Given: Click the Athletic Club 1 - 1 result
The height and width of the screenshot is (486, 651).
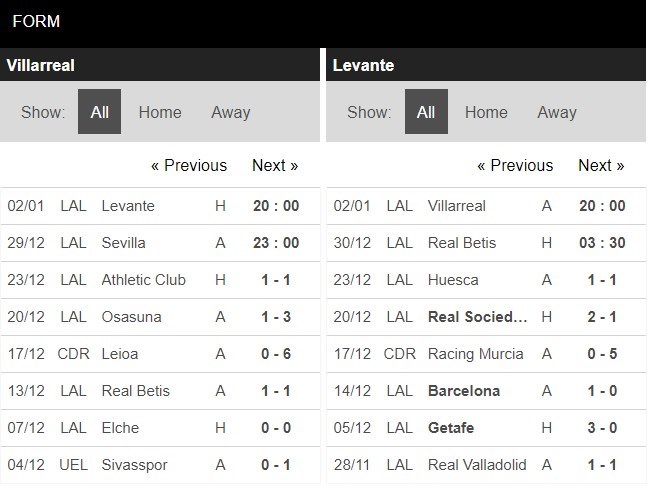Looking at the screenshot, I should point(275,279).
